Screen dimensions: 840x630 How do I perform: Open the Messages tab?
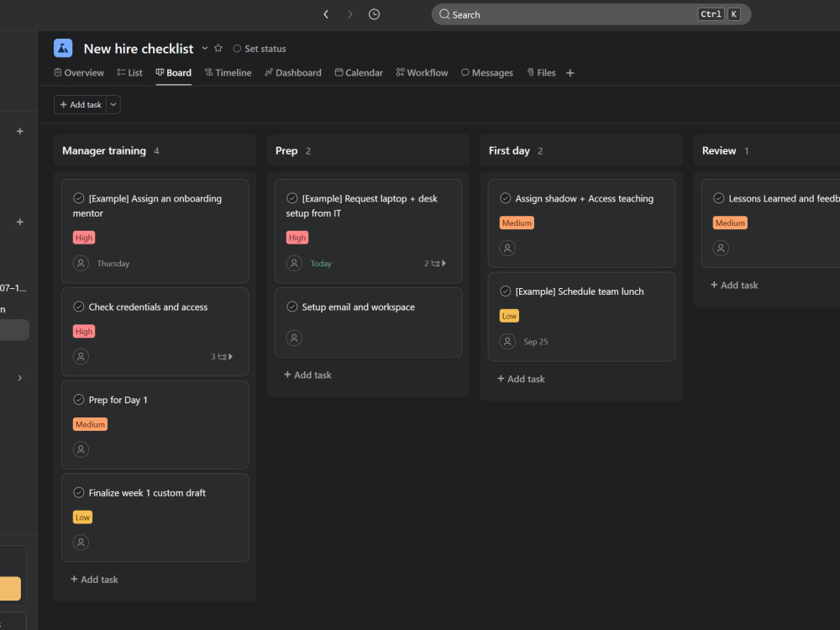pos(487,73)
